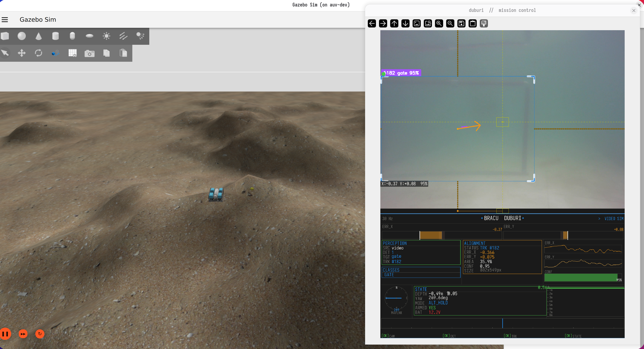Click the 'GATE' class entry
This screenshot has width=644, height=349.
coord(389,275)
